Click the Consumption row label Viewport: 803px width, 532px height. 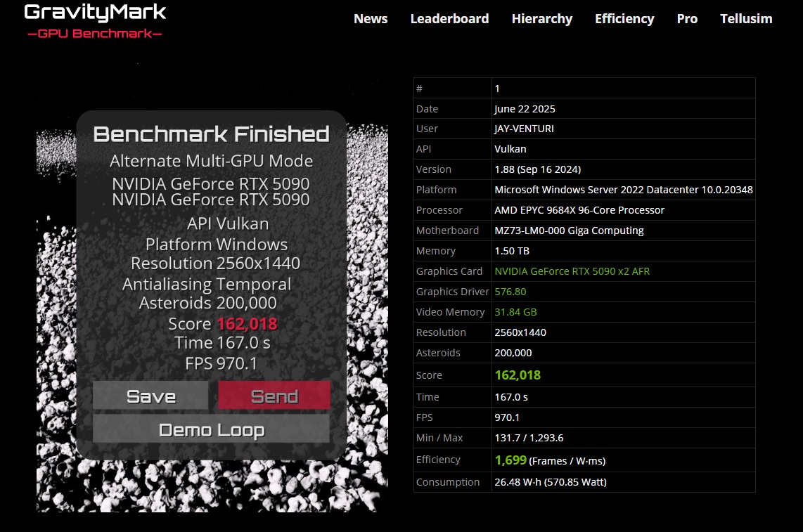click(x=448, y=482)
